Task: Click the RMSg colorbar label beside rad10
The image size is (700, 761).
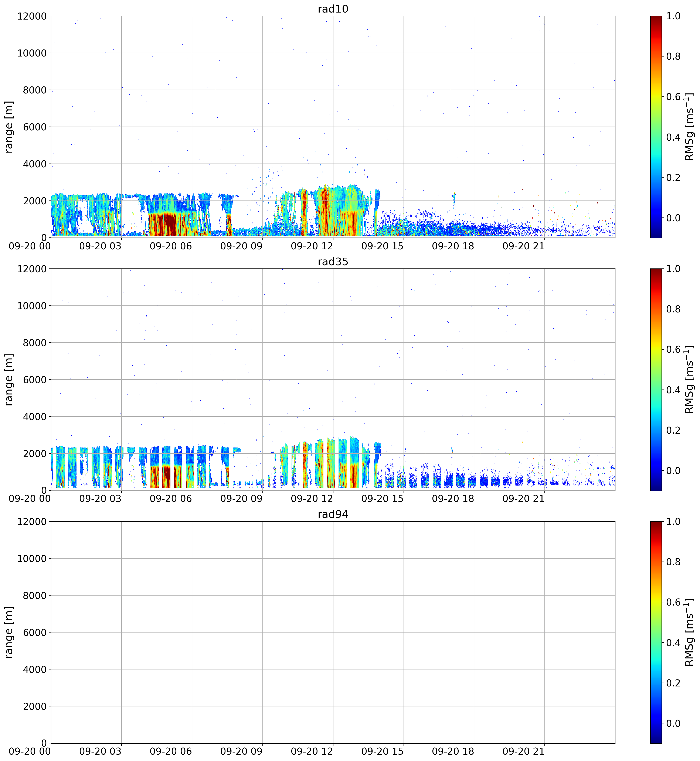Action: 689,127
